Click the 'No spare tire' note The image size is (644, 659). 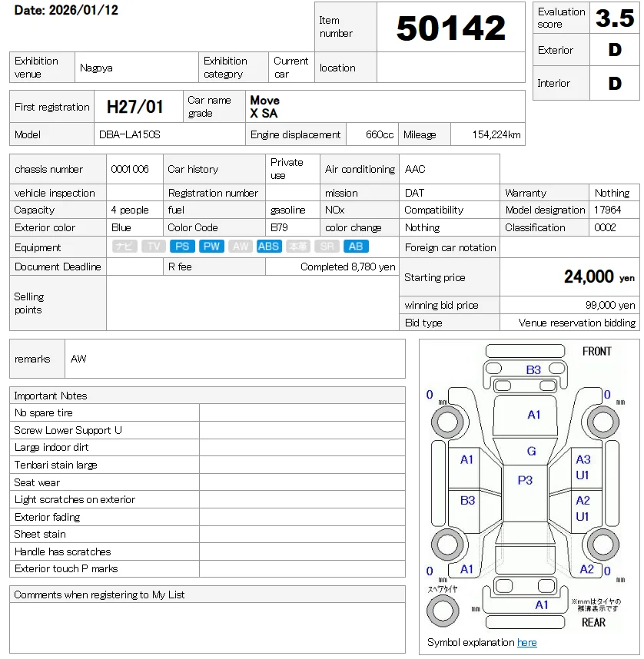(43, 412)
